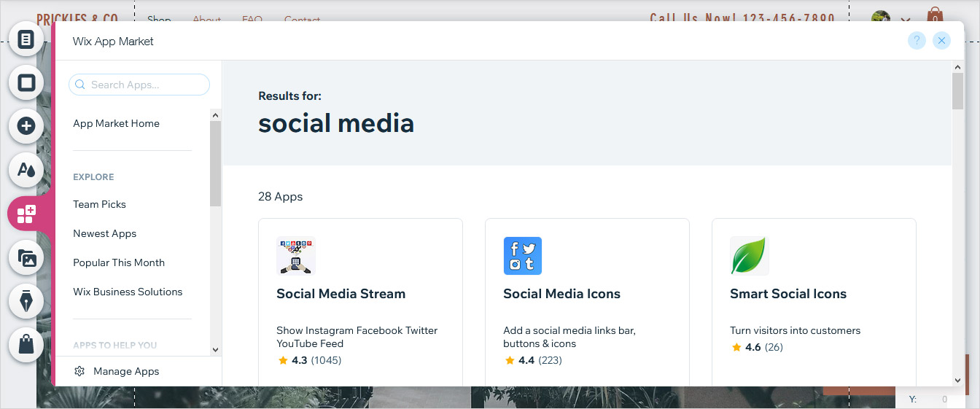Close the Wix App Market panel
Viewport: 980px width, 409px height.
[x=941, y=41]
